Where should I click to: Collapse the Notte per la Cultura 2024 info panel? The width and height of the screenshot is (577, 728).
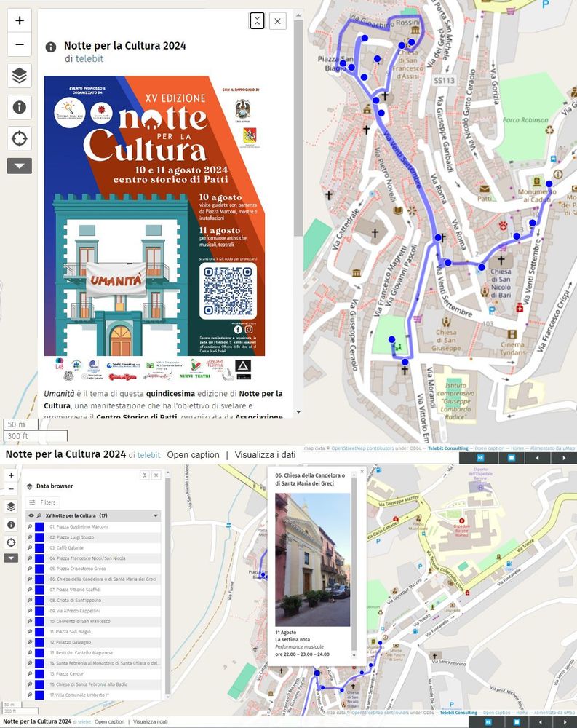click(257, 21)
